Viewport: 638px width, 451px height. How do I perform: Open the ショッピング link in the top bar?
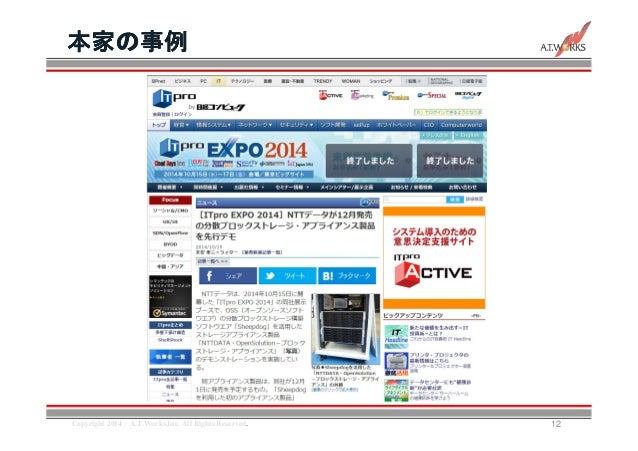coord(380,81)
